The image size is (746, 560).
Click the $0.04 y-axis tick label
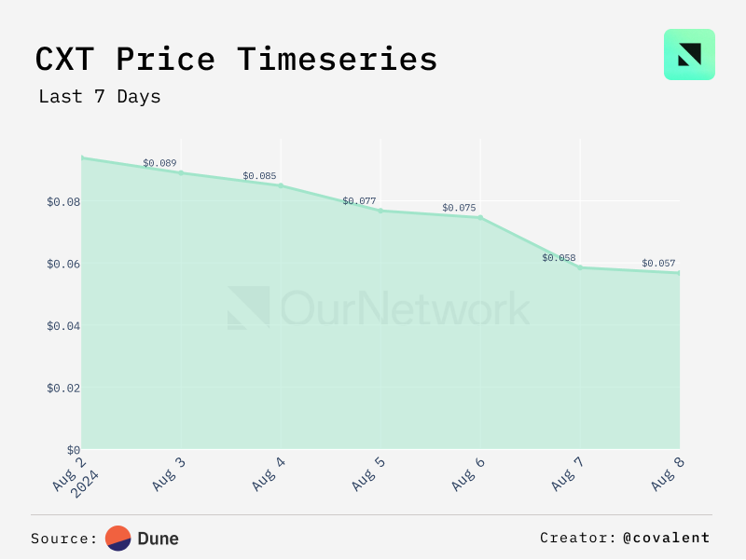click(63, 326)
